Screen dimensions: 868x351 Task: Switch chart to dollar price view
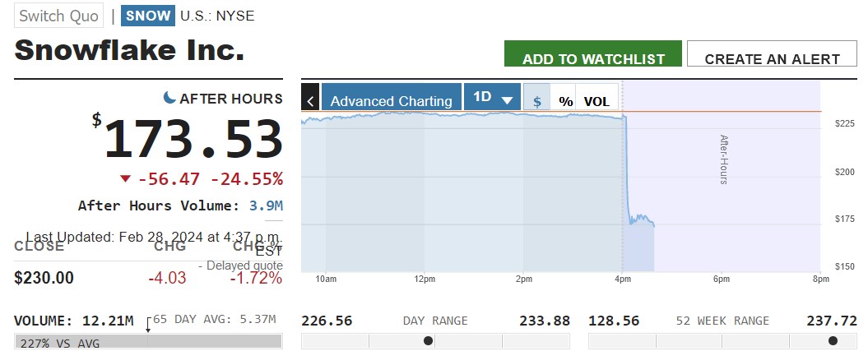(537, 100)
